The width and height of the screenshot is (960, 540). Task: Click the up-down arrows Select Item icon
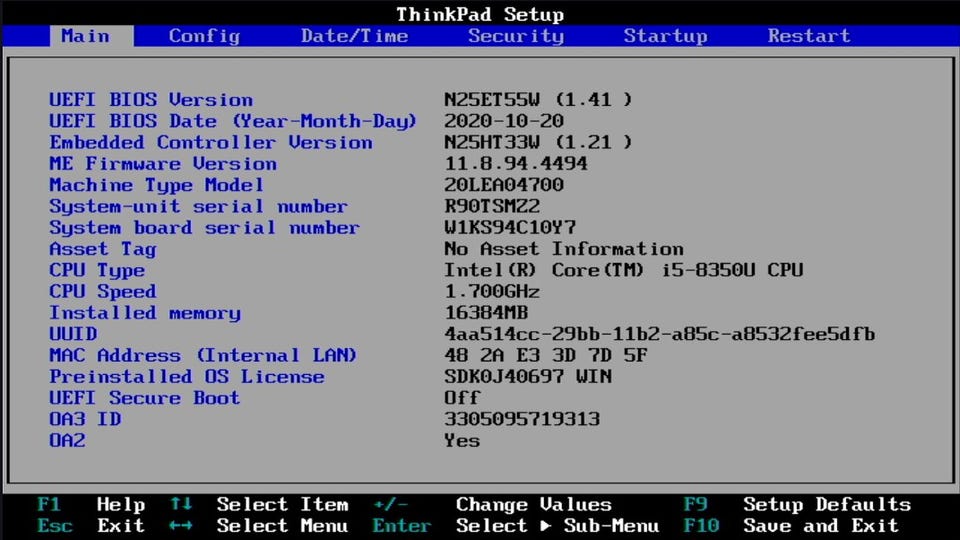(181, 504)
